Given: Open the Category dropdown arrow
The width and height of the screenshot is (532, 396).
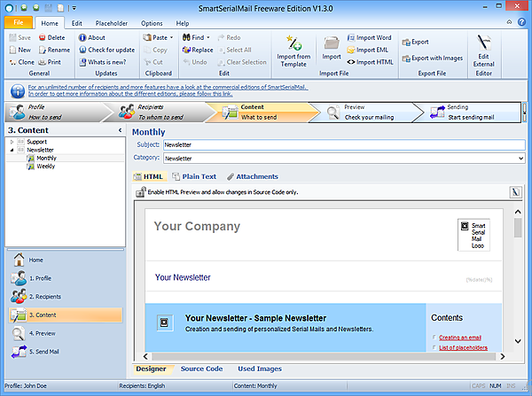Looking at the screenshot, I should coord(520,159).
